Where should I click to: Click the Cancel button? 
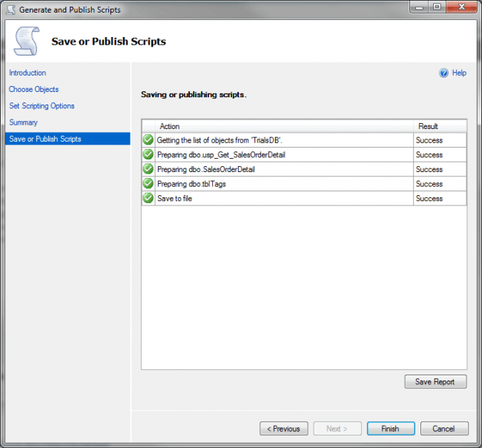click(x=443, y=429)
